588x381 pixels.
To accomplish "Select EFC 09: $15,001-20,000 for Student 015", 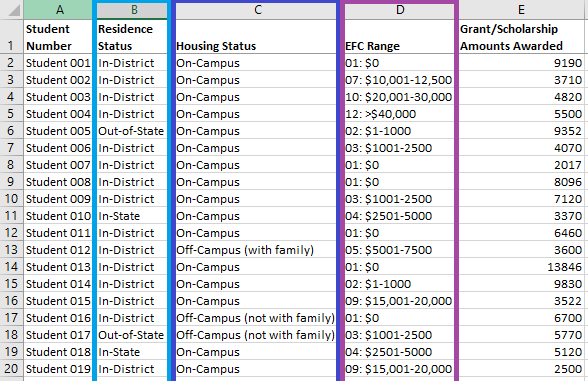I will (x=400, y=301).
